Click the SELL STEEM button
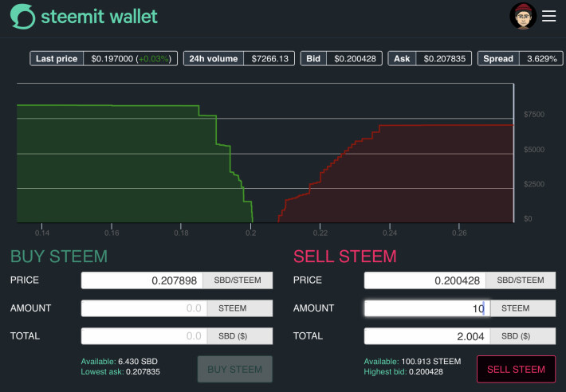This screenshot has width=566, height=392. point(517,369)
